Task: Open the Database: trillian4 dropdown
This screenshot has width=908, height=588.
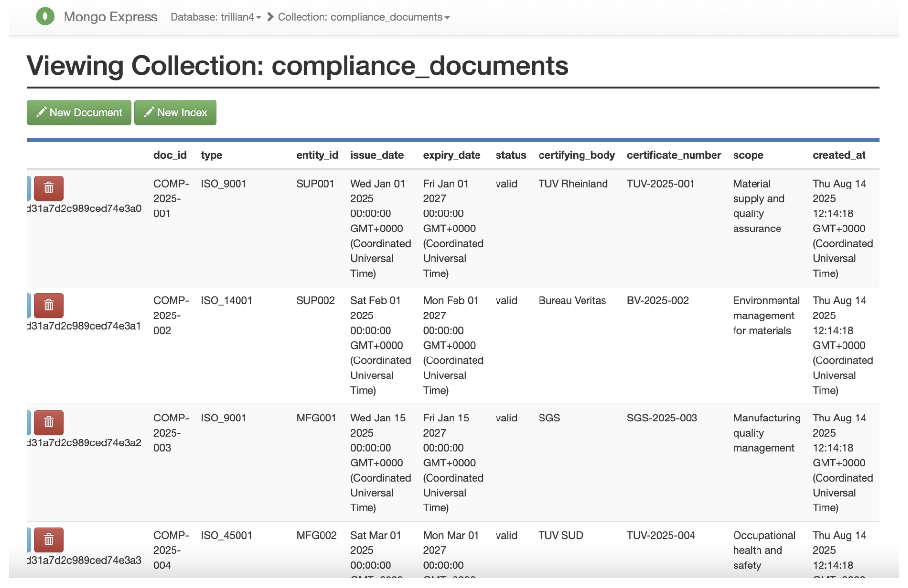Action: [216, 17]
